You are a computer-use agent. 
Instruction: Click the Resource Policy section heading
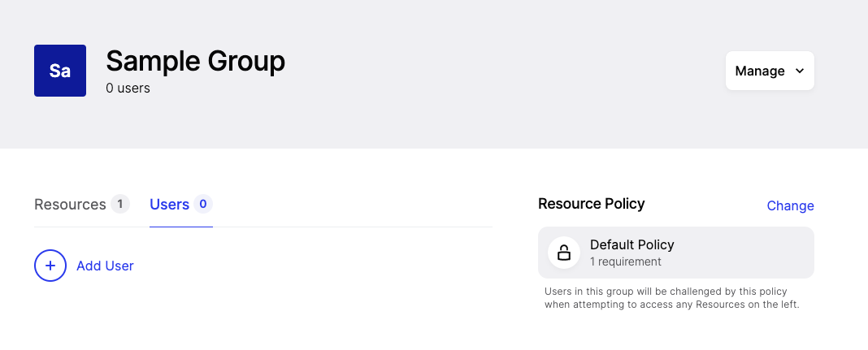pyautogui.click(x=591, y=204)
